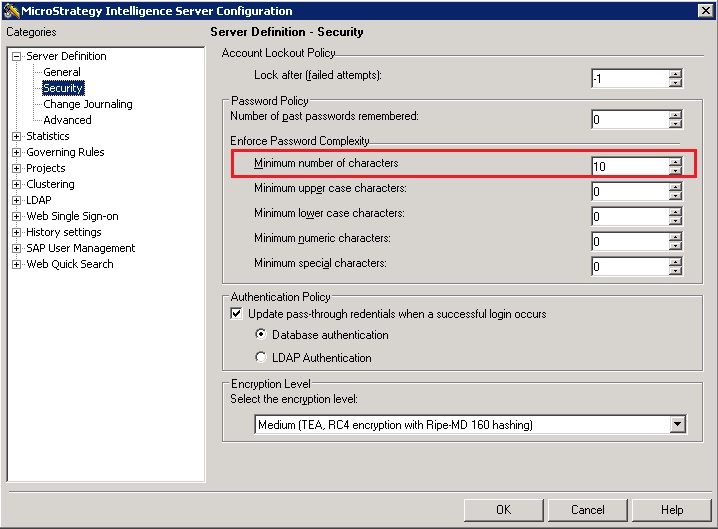Select Database authentication radio button
Screen dimensions: 718x529
tap(261, 334)
